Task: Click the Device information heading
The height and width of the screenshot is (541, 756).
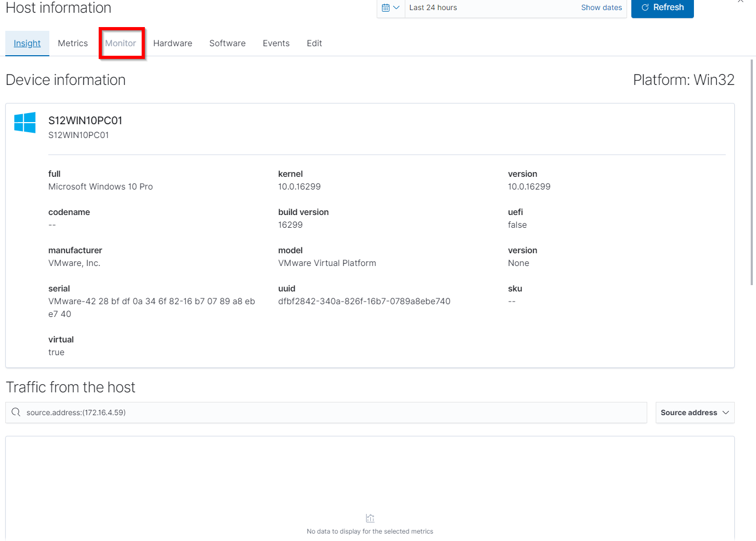Action: point(66,80)
